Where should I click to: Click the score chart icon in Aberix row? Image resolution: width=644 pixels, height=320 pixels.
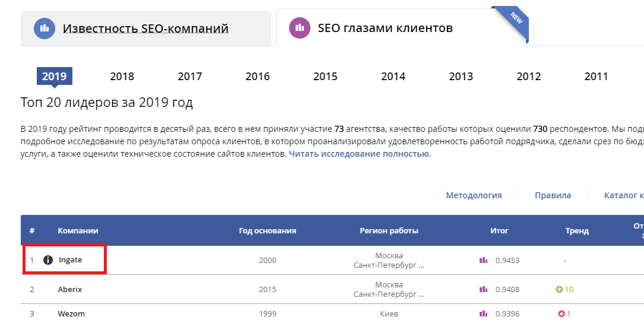483,290
